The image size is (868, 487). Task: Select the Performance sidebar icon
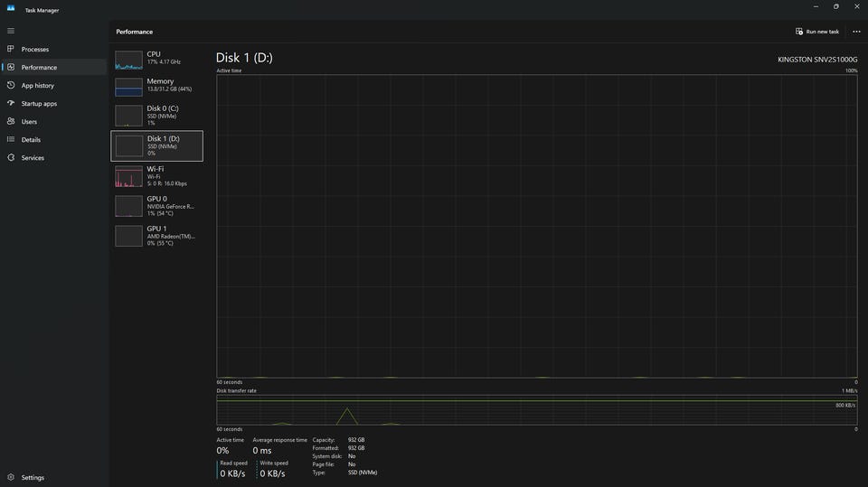pos(11,67)
